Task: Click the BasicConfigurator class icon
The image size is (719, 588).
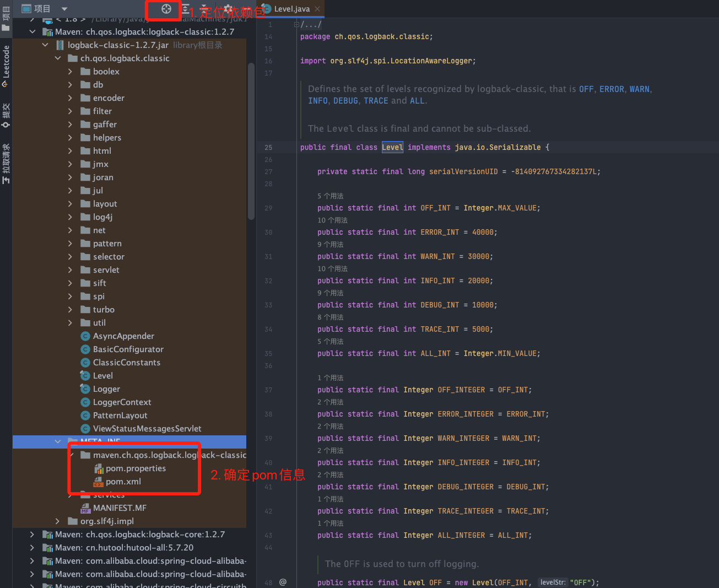Action: pyautogui.click(x=85, y=349)
